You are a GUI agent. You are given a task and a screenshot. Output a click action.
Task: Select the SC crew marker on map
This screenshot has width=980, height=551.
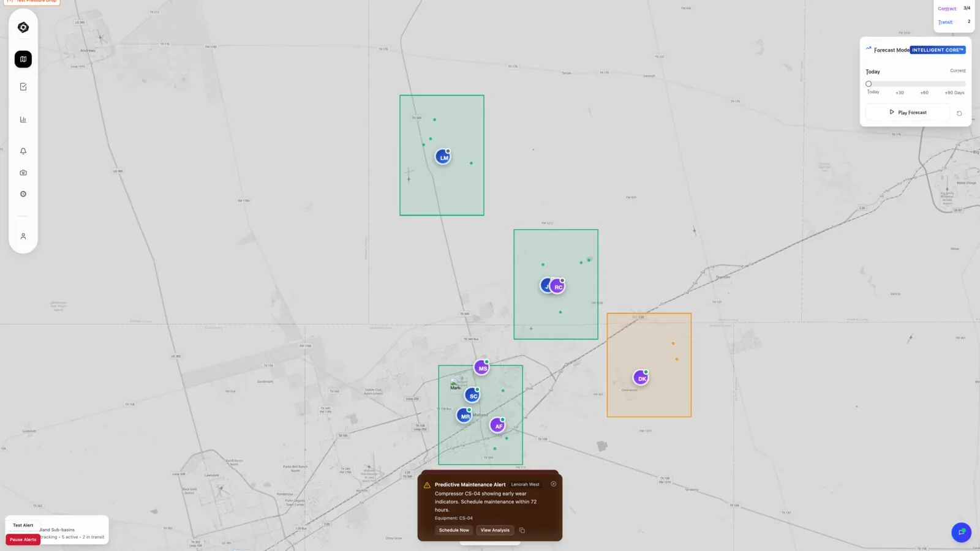pos(472,395)
